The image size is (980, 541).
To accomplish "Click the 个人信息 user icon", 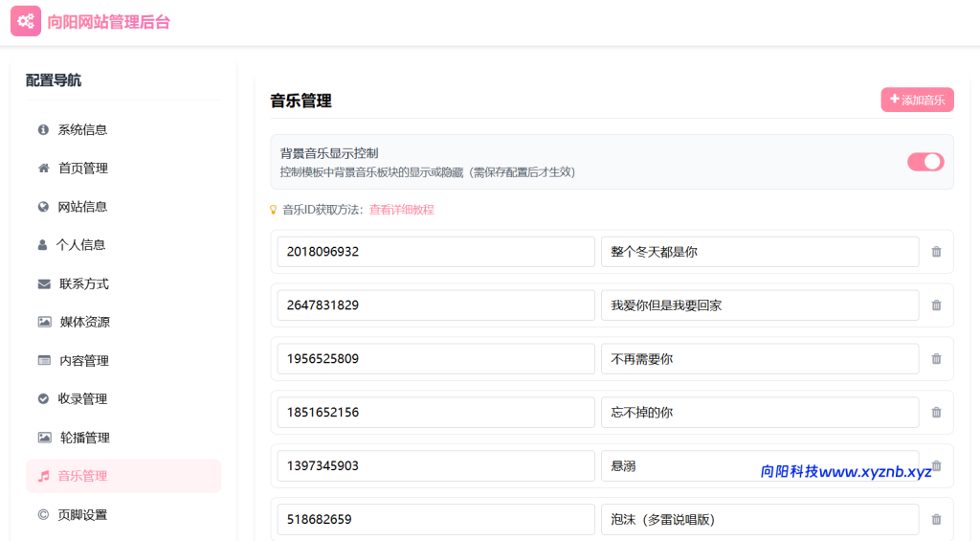I will point(42,244).
